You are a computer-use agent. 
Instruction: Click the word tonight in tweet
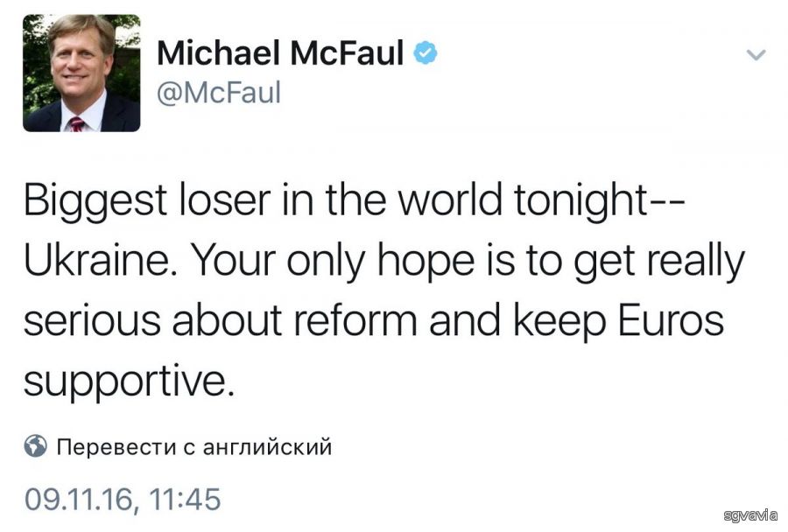tap(580, 200)
